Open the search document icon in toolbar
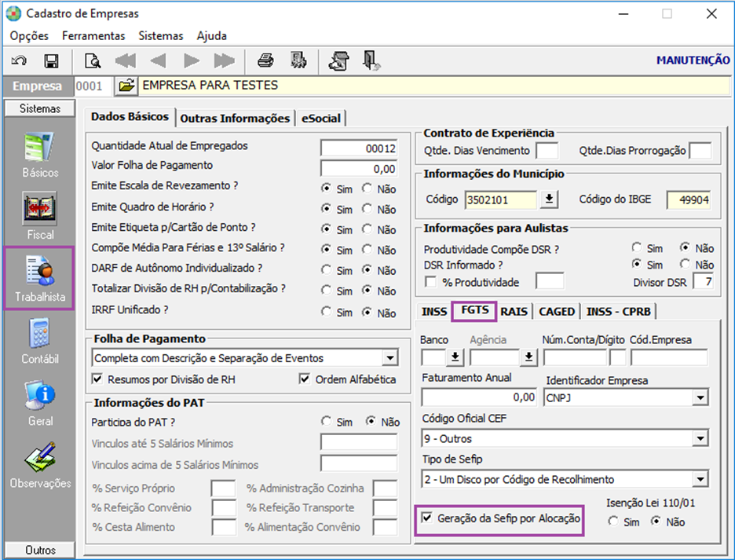 93,61
